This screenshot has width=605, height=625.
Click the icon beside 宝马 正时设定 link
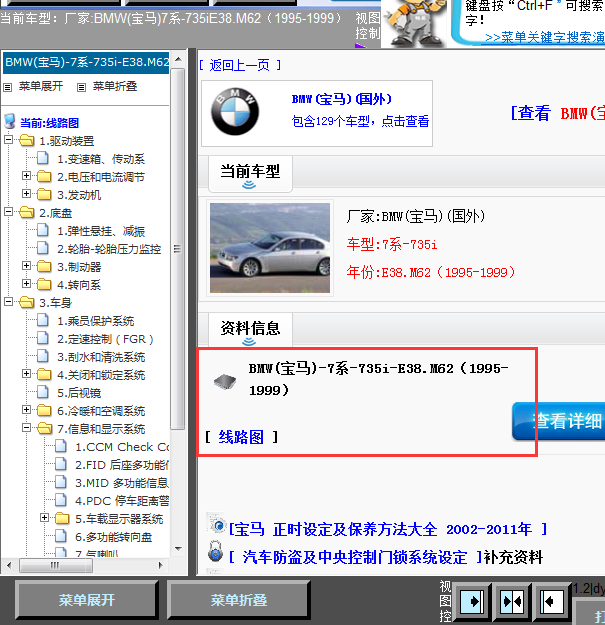(217, 523)
